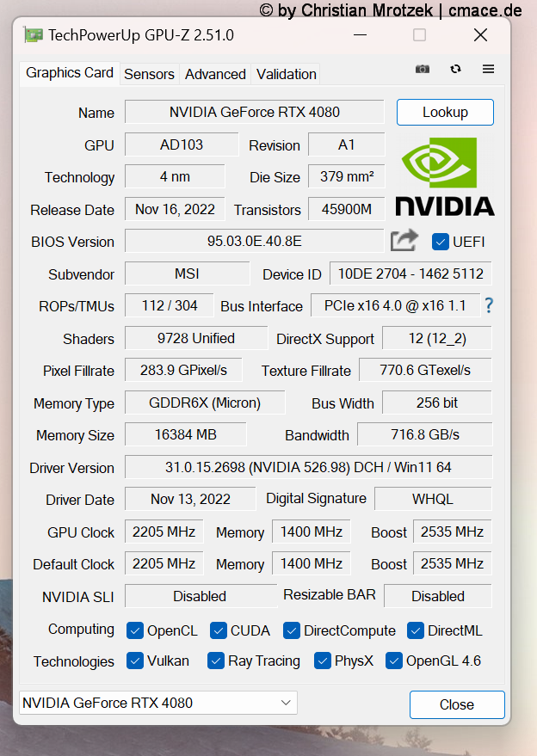Toggle the Ray Tracing checkbox
Image resolution: width=537 pixels, height=756 pixels.
tap(216, 661)
